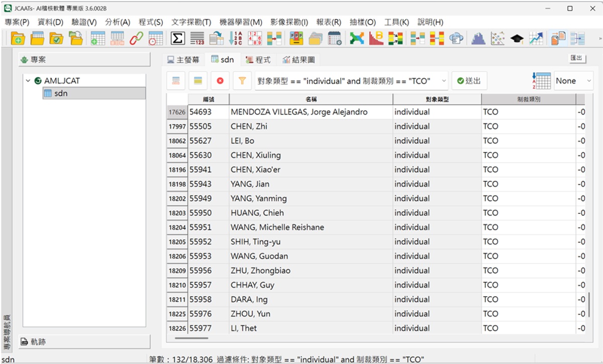Click the rising trend line chart icon
Screen dimensions: 603x364
(x=536, y=39)
